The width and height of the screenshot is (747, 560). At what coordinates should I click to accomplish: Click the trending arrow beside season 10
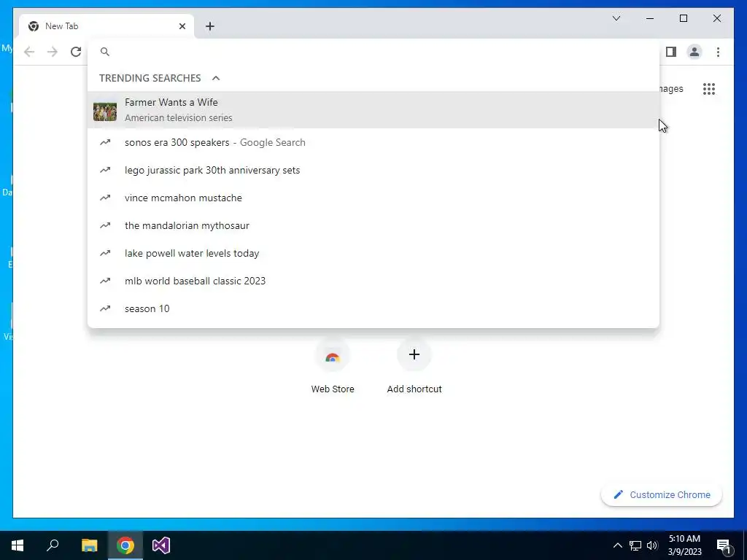105,308
